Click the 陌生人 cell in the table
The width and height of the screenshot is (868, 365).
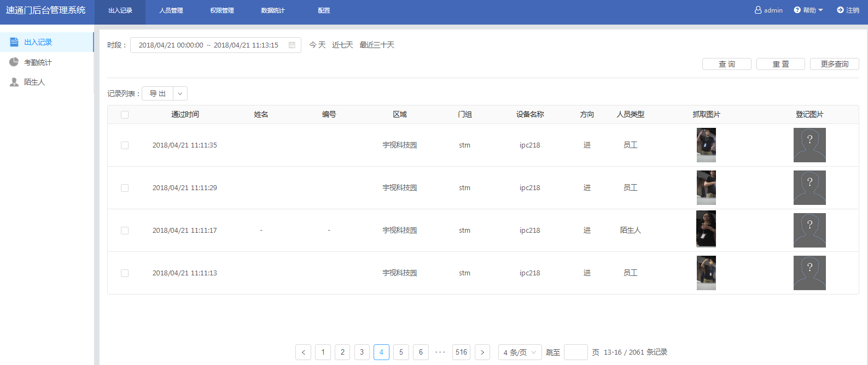[631, 231]
